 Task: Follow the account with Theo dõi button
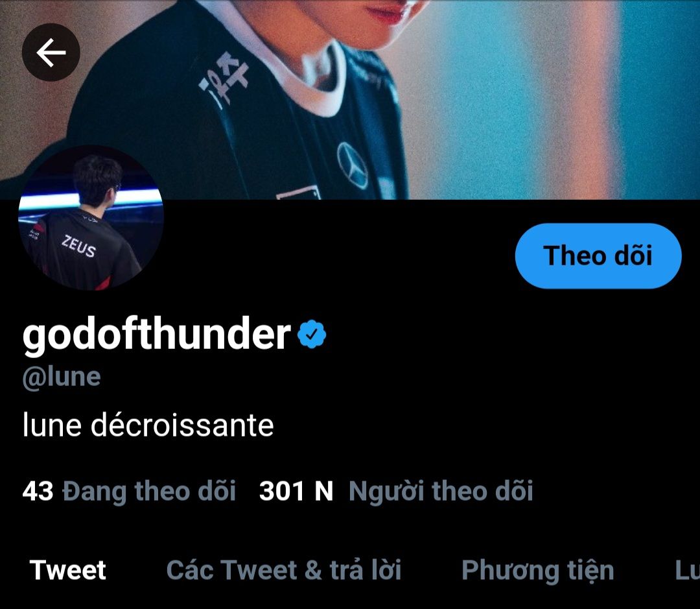click(598, 256)
